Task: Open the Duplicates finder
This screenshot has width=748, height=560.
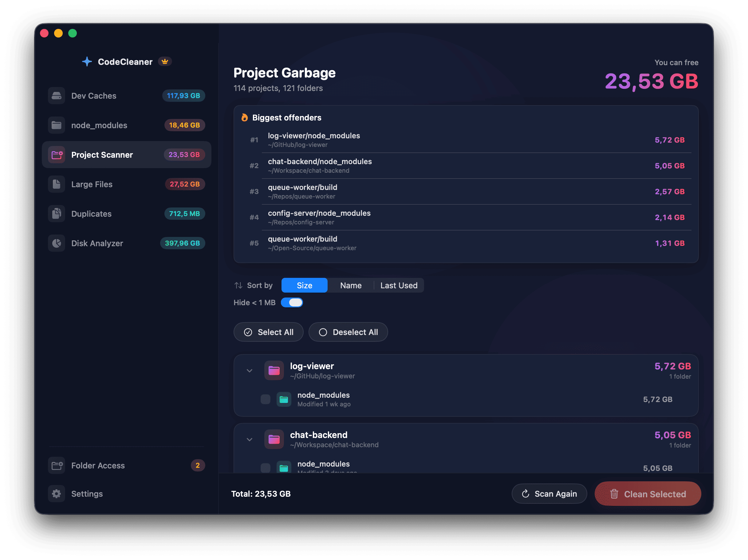Action: click(91, 213)
